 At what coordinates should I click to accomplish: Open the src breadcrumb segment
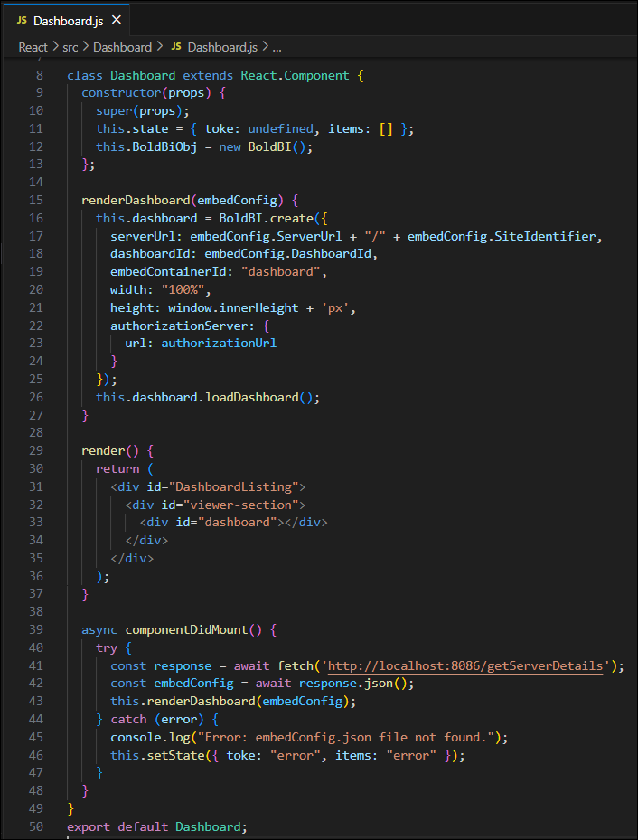(x=73, y=46)
